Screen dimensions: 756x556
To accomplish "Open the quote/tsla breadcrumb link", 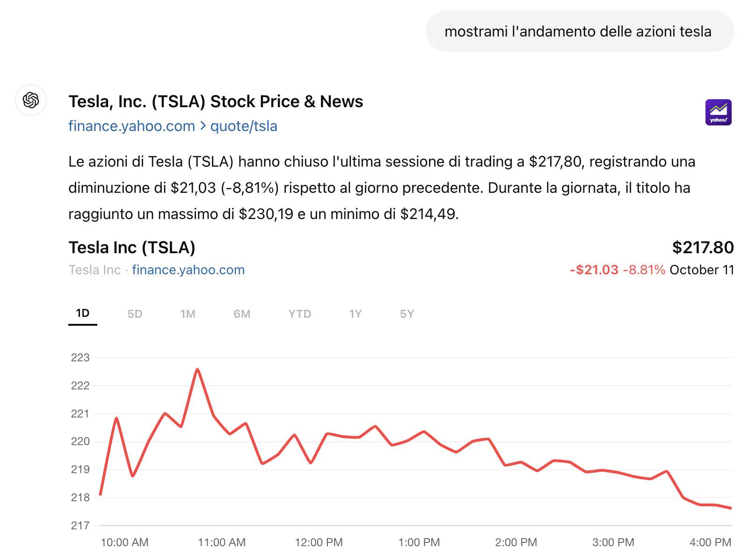I will click(x=244, y=126).
